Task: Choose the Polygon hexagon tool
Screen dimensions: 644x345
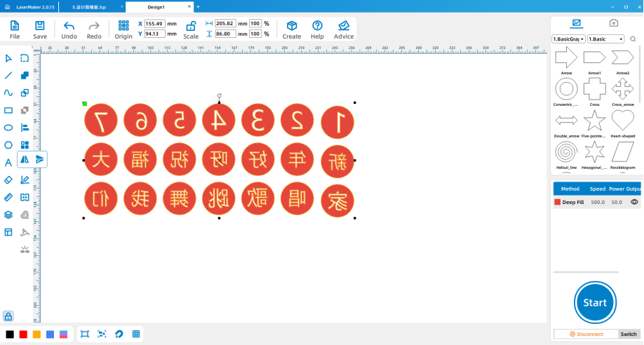Action: pyautogui.click(x=8, y=145)
